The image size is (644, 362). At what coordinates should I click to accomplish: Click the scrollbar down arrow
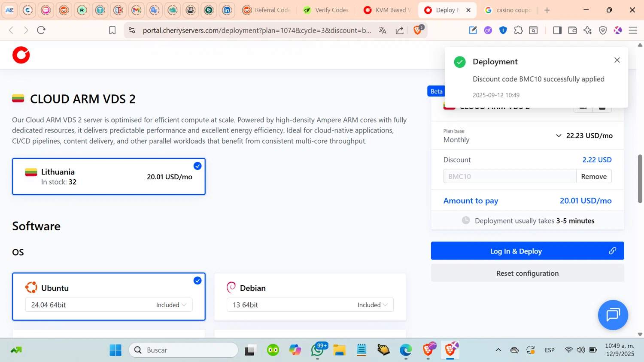pos(640,334)
